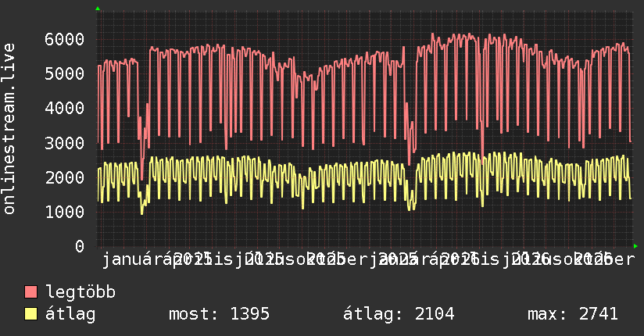Click the átlag: 2104 statistic
644x336 pixels.
[x=399, y=314]
